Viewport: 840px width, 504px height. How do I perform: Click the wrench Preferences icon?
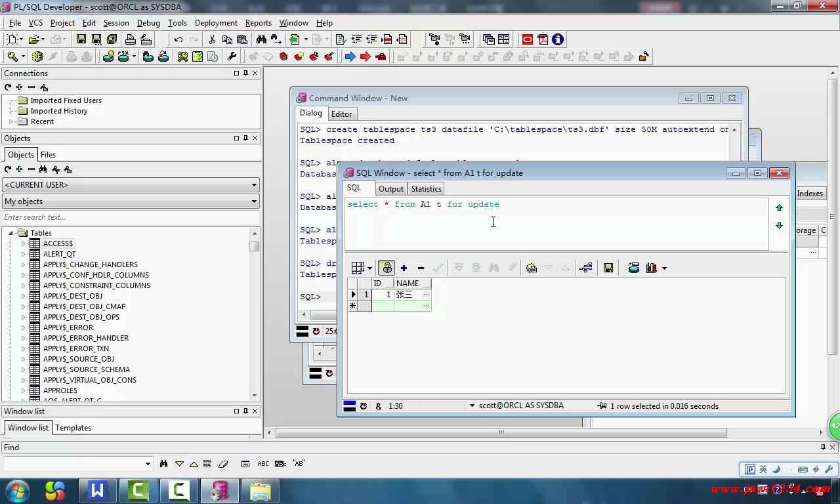coord(232,56)
